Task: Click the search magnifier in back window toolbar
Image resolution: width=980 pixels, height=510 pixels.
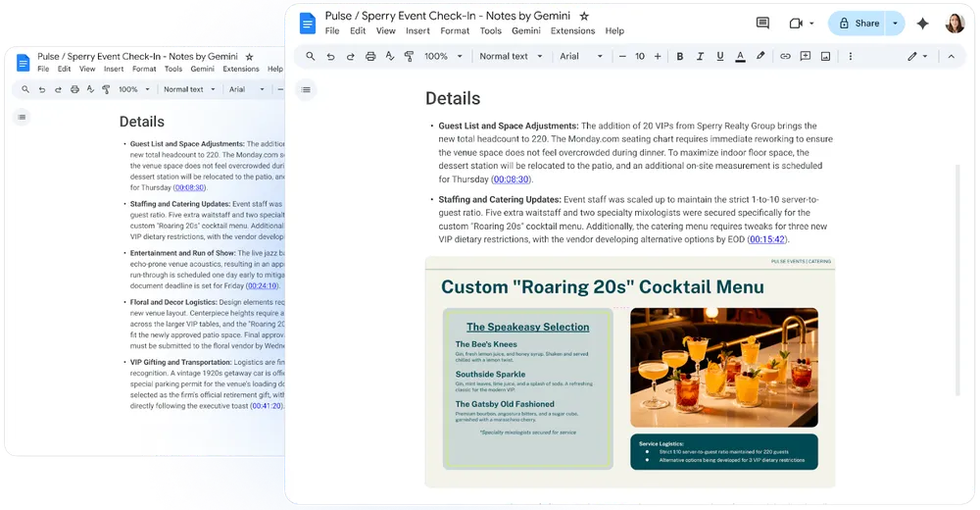Action: pos(25,89)
